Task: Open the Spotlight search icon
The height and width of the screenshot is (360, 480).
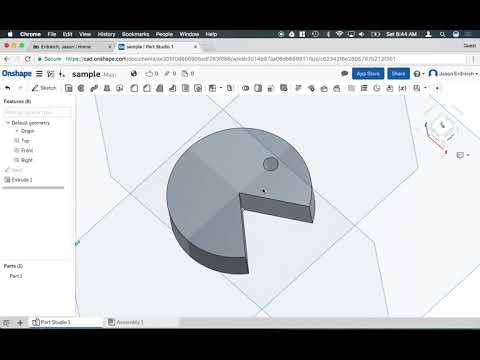Action: coord(442,34)
